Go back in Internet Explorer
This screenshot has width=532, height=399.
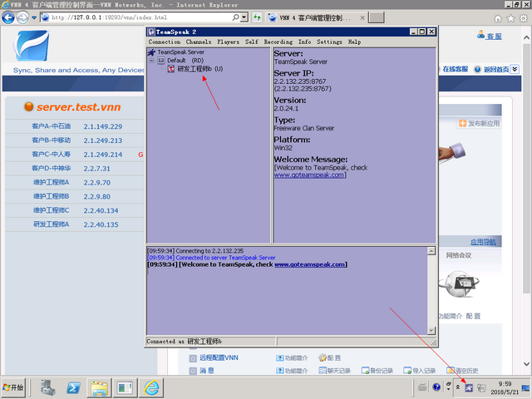(x=8, y=17)
